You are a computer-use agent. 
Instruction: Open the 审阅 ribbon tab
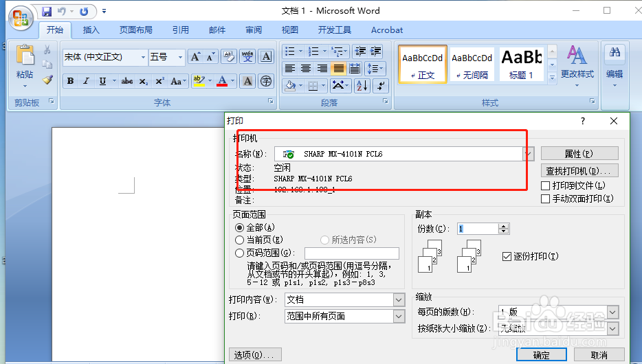[x=254, y=30]
